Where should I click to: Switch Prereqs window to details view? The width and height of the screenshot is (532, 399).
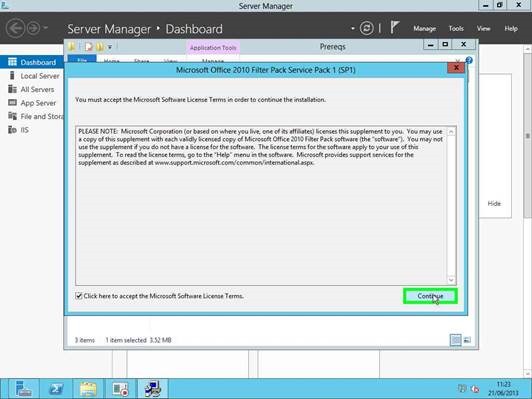[455, 340]
